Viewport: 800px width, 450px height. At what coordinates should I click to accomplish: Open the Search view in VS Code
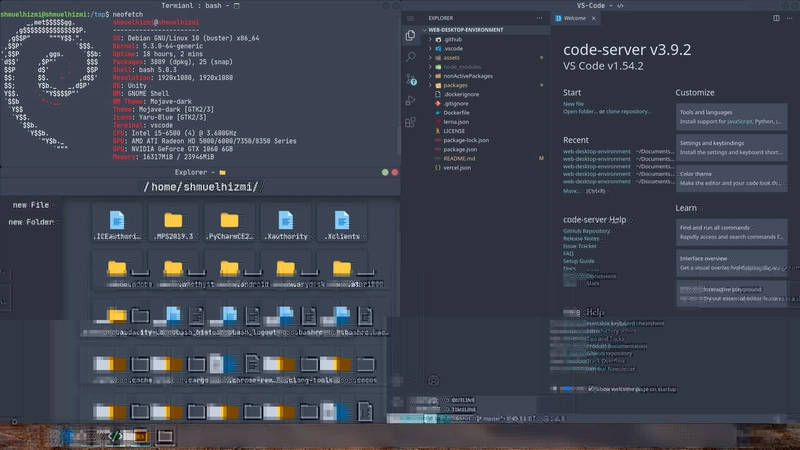click(x=410, y=57)
